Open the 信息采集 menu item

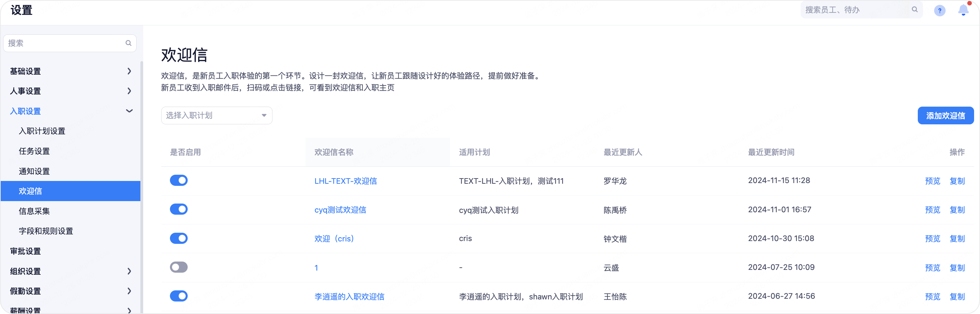pyautogui.click(x=34, y=212)
